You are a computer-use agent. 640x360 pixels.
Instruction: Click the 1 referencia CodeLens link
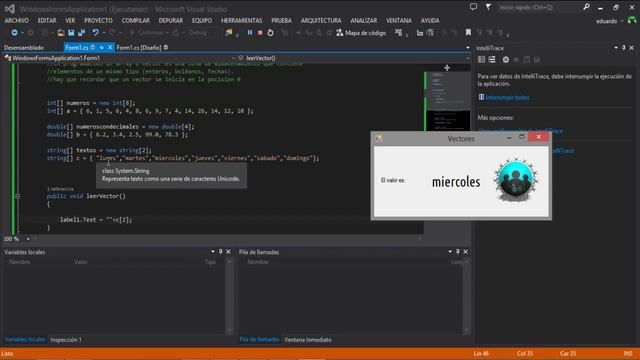60,189
